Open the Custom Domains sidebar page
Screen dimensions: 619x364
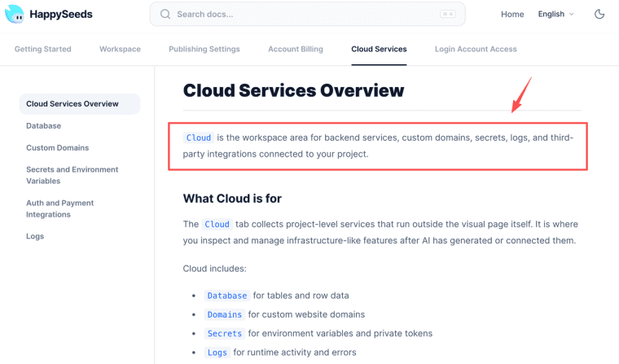coord(57,147)
